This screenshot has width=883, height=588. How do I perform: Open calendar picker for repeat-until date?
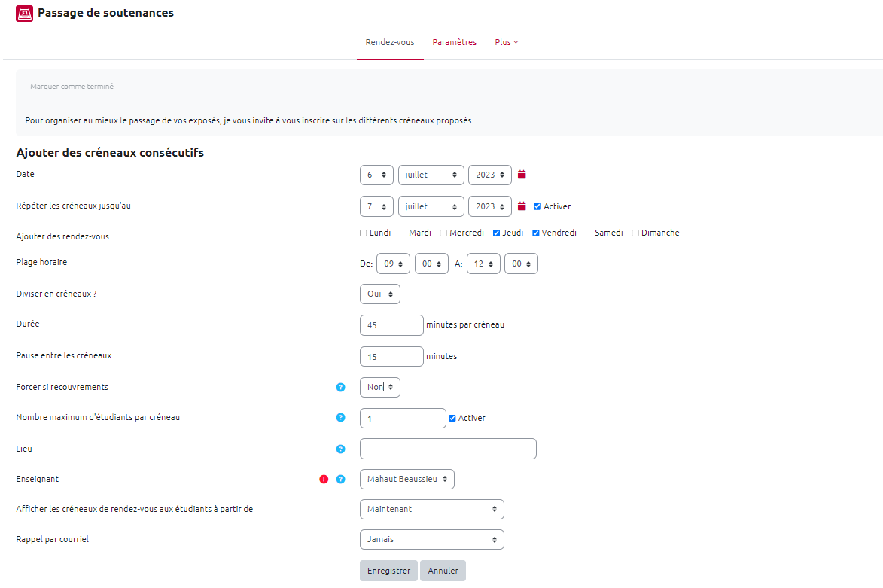[522, 206]
